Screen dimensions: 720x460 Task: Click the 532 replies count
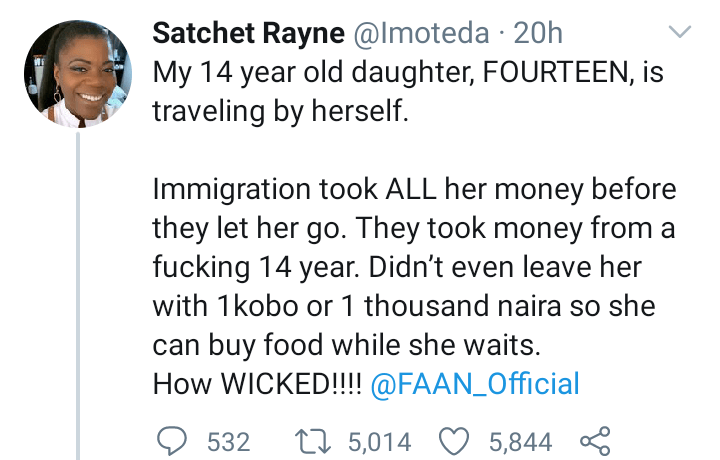(x=229, y=442)
